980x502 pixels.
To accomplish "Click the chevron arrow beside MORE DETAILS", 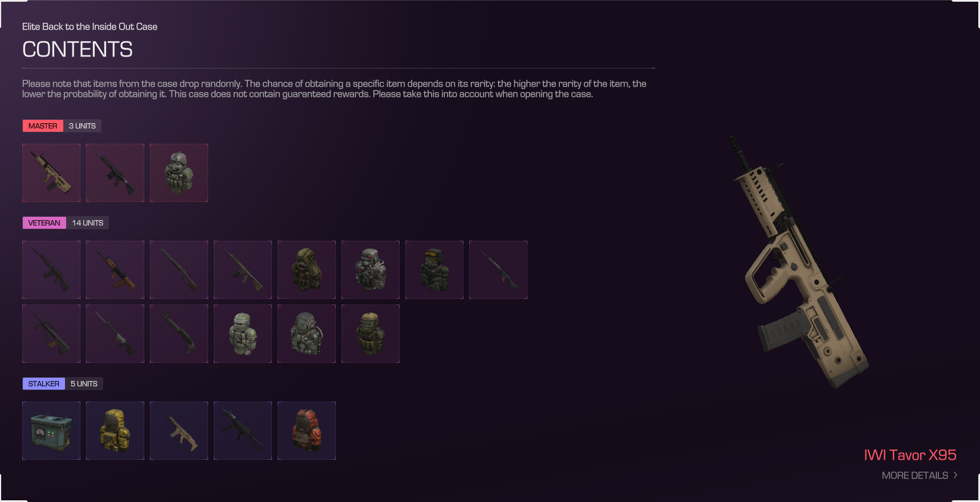I will coord(955,475).
